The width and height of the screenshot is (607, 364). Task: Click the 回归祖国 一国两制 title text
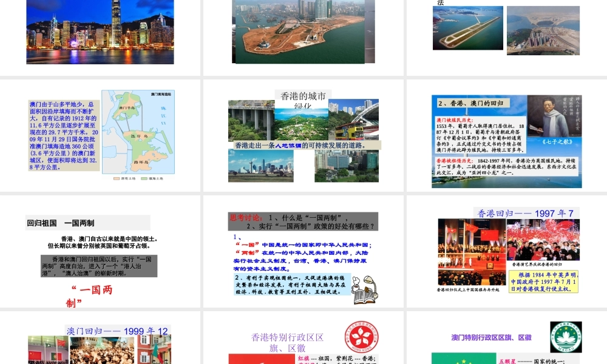[61, 223]
